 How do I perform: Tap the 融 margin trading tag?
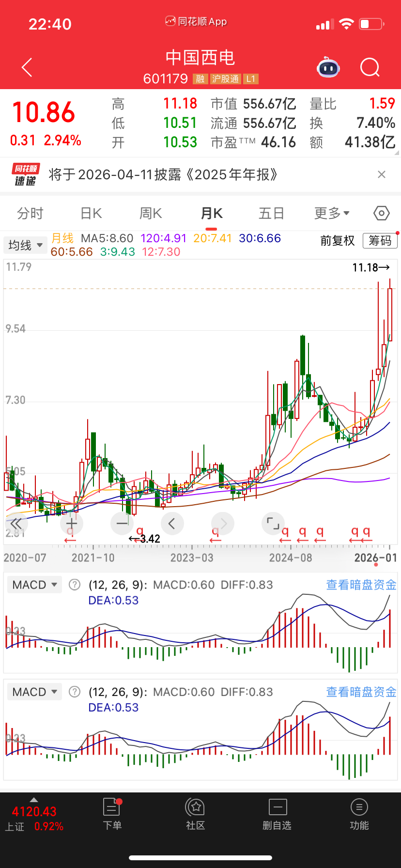point(200,79)
